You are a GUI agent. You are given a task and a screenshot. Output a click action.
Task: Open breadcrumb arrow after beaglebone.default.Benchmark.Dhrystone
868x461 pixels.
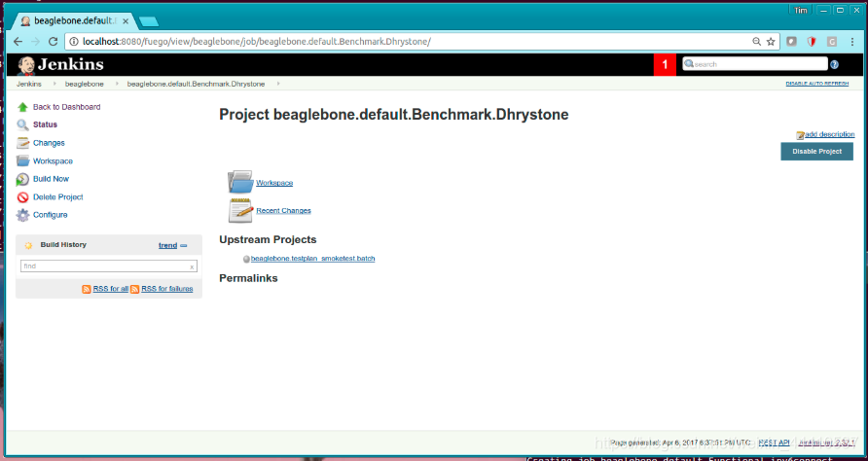[278, 84]
